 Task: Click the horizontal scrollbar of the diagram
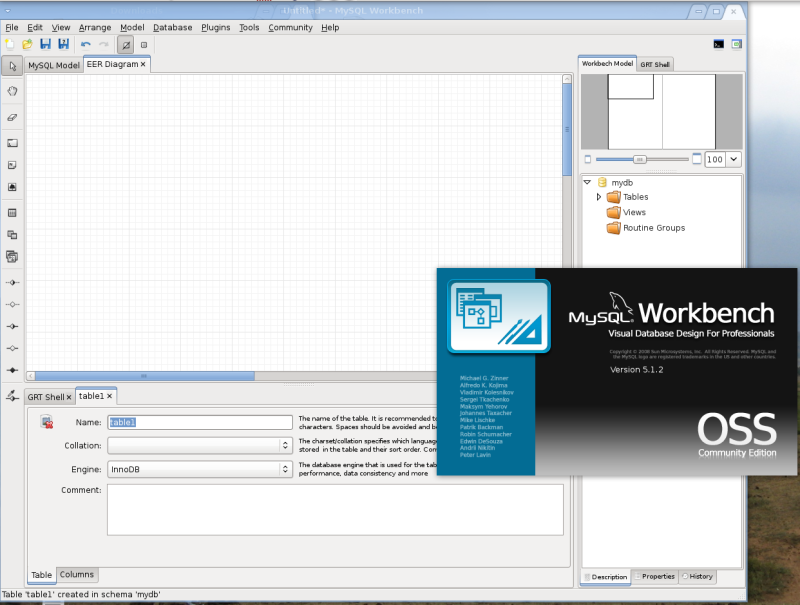[x=145, y=376]
